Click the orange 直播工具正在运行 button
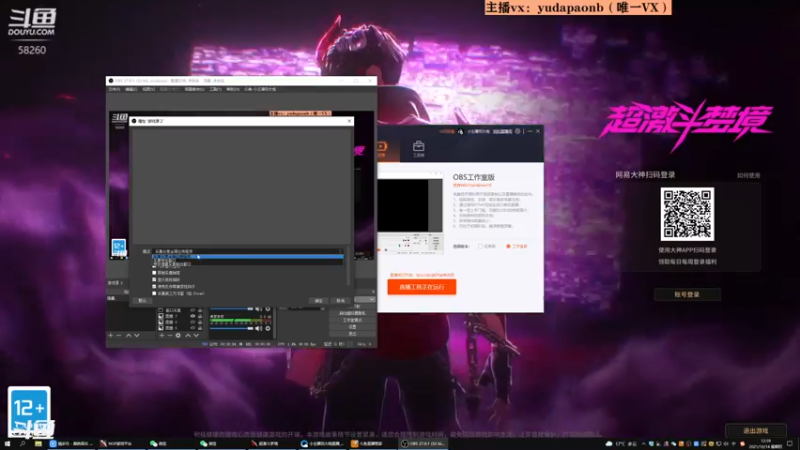 coord(421,287)
